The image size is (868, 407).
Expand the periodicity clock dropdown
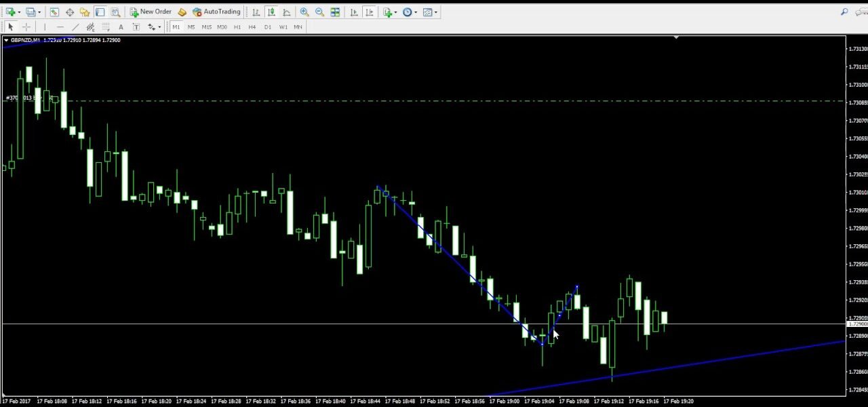416,12
